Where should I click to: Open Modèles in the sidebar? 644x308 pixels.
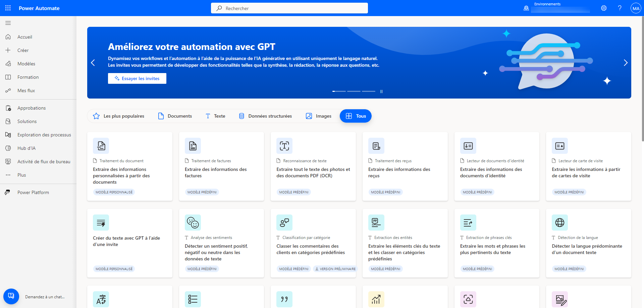[x=38, y=64]
